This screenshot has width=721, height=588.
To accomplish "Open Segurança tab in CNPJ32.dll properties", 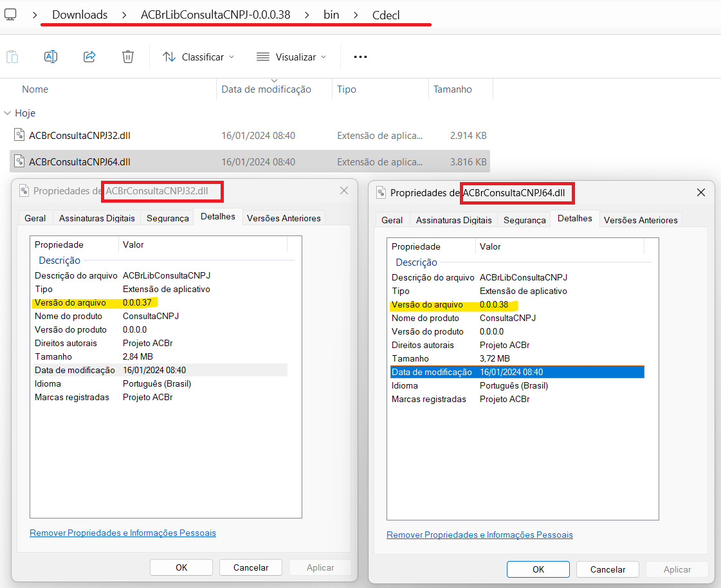I will tap(168, 218).
